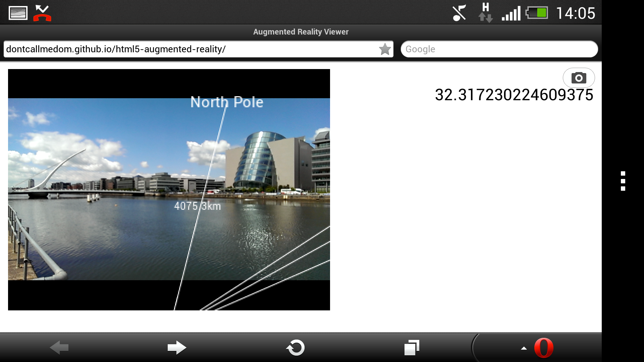Open the screenshot notification icon

point(17,12)
